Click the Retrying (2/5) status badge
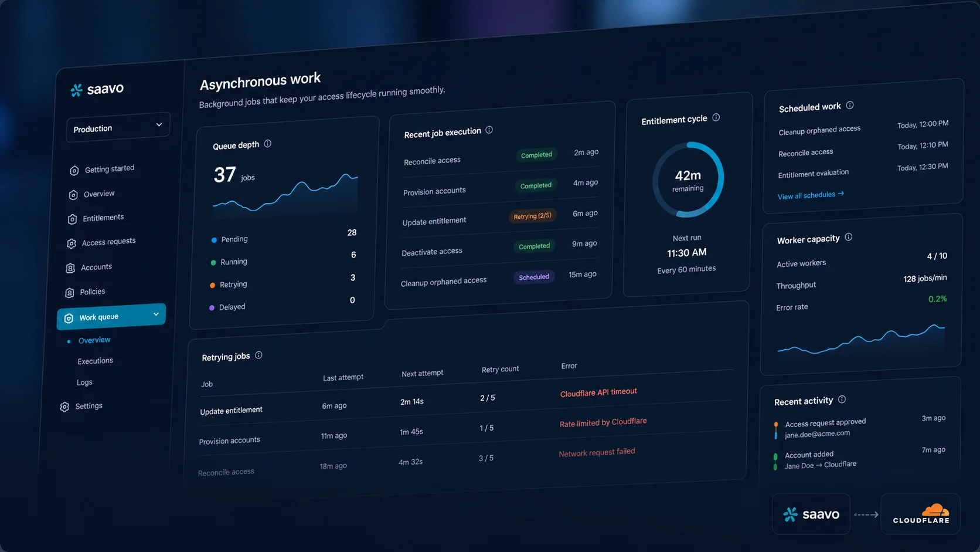Image resolution: width=980 pixels, height=552 pixels. [x=533, y=216]
